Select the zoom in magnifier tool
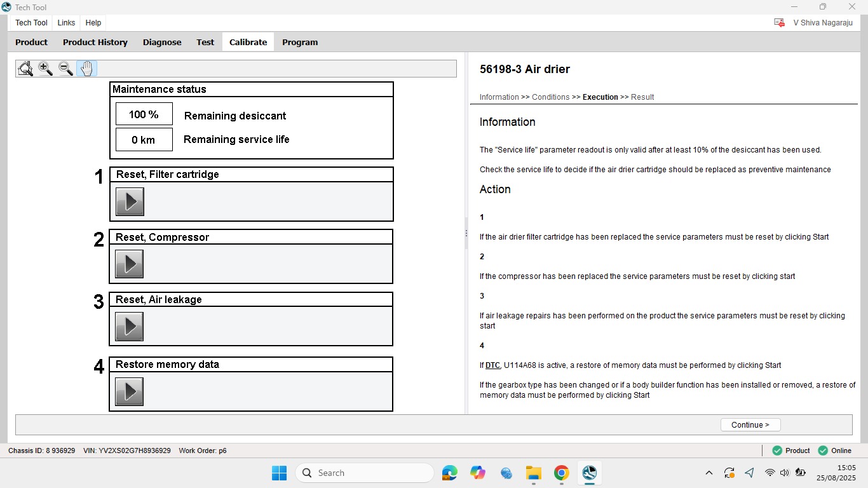Screen dimensions: 868x488 coord(45,69)
